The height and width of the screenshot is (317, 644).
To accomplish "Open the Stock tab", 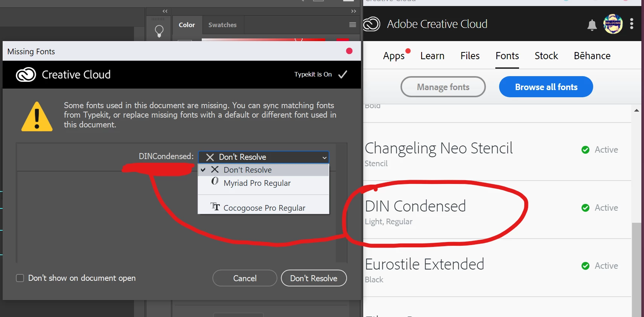I will (546, 56).
